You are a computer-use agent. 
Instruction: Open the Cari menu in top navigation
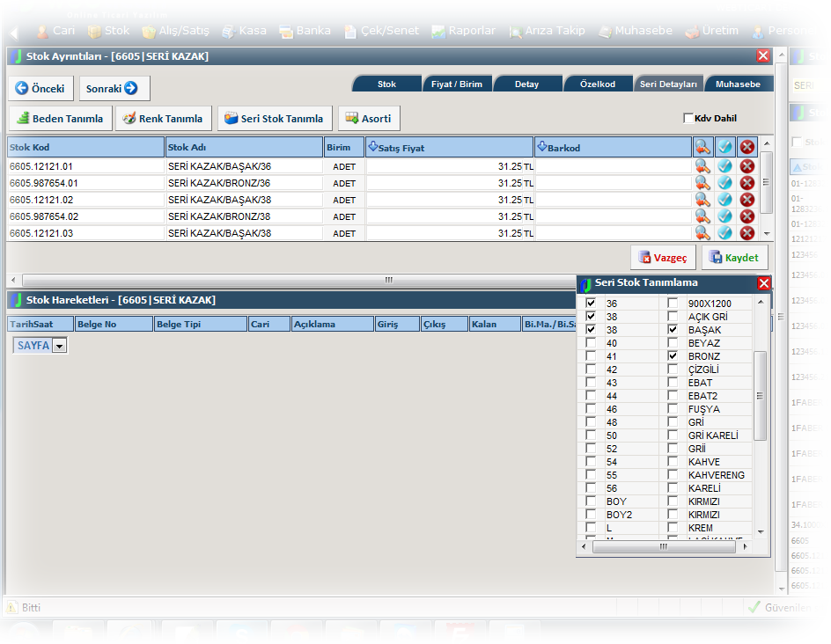click(56, 31)
